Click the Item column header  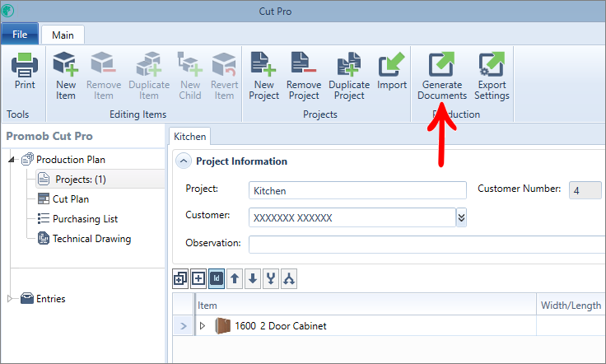click(366, 305)
